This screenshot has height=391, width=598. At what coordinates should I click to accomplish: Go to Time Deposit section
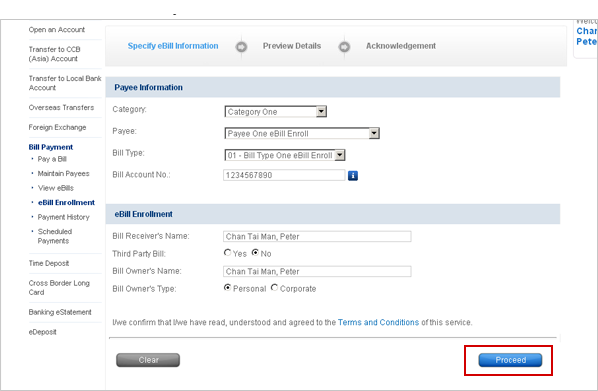[x=49, y=263]
